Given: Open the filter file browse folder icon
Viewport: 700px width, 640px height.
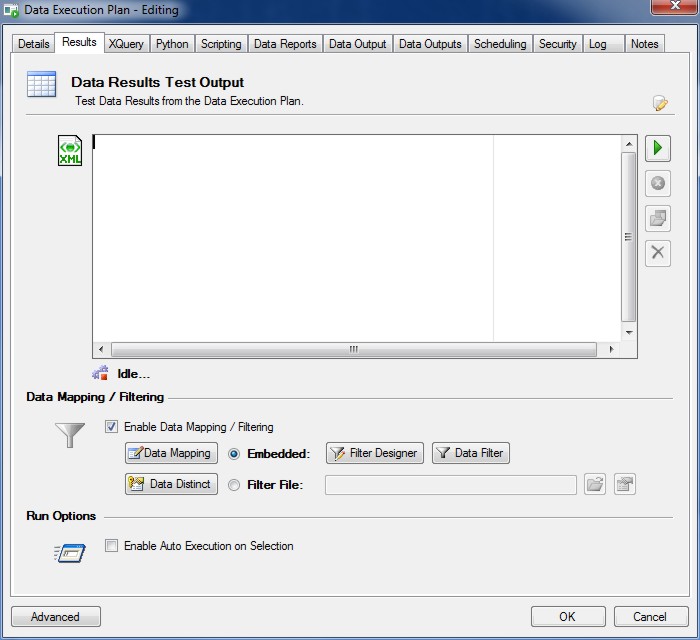Looking at the screenshot, I should click(x=595, y=485).
